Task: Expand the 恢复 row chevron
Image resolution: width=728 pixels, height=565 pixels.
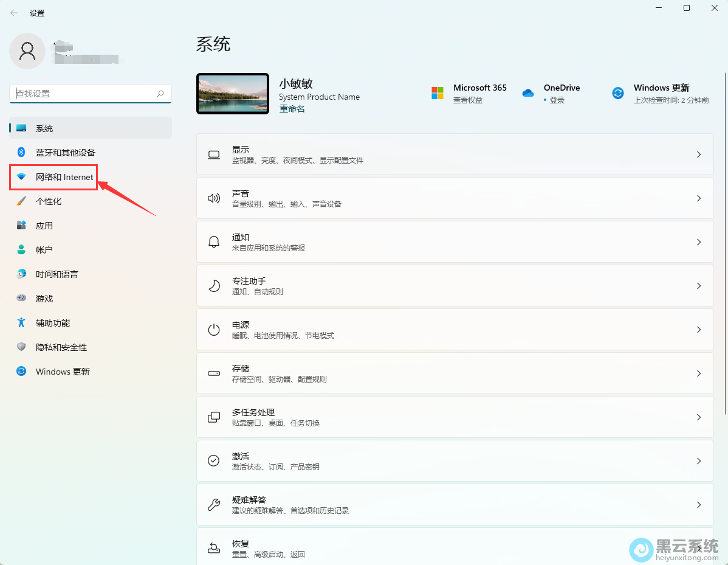Action: click(698, 548)
